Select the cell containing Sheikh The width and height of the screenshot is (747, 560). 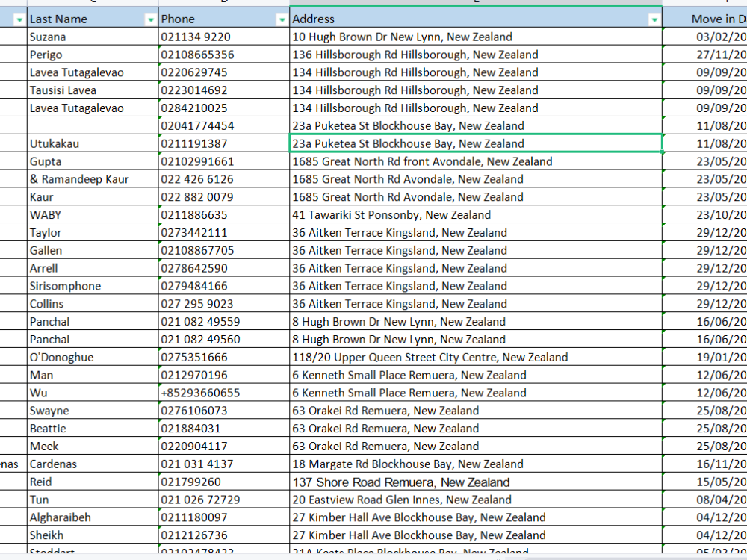(x=93, y=535)
